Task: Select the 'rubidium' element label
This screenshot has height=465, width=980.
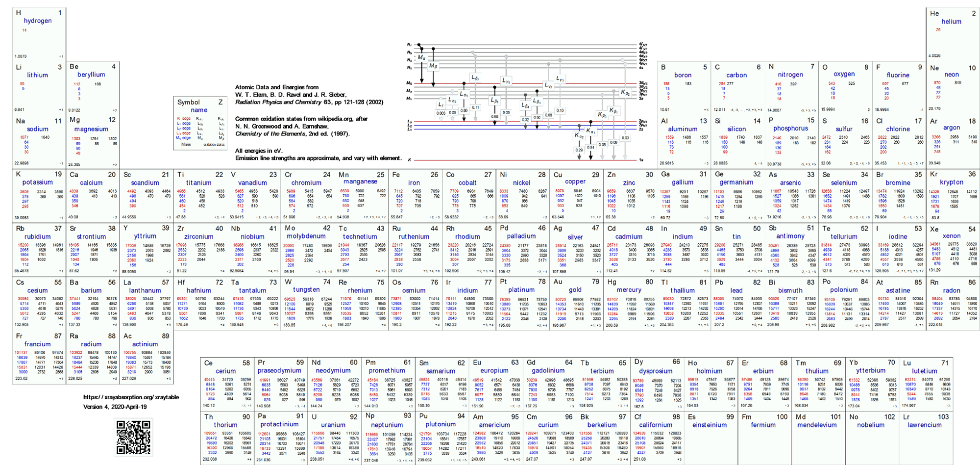Action: (x=38, y=236)
